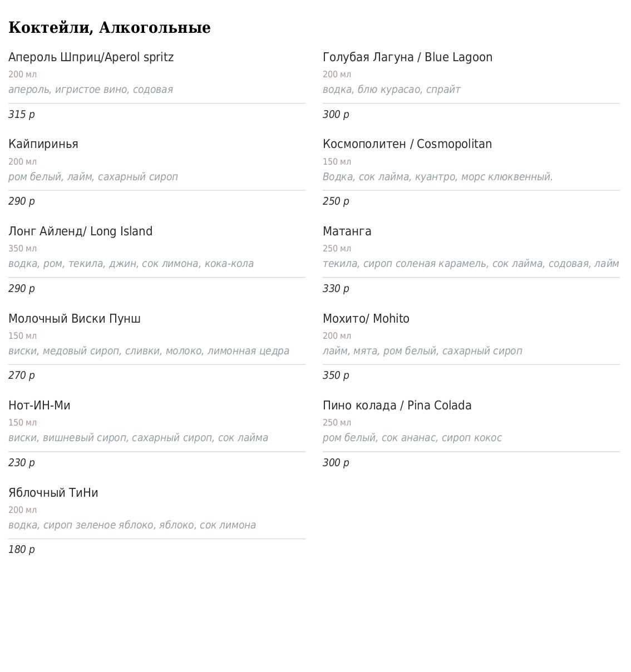Click the 315 р price of Aperol spritz
Viewport: 631px width, 672px height.
click(x=22, y=115)
